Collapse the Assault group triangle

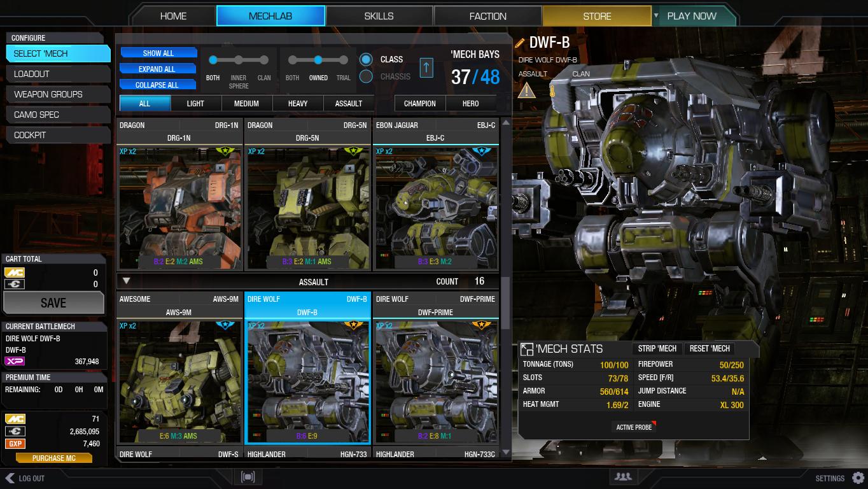[126, 281]
